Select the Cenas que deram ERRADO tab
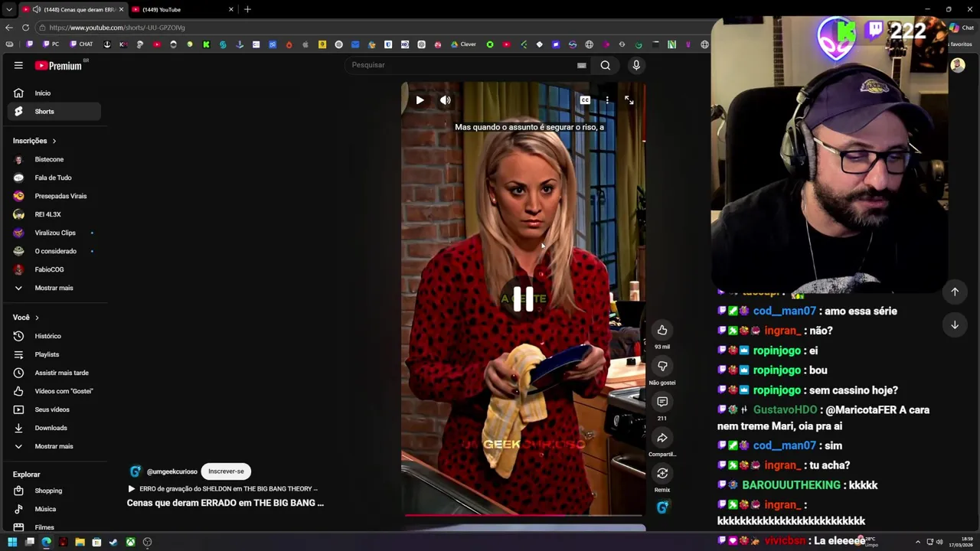 (73, 9)
